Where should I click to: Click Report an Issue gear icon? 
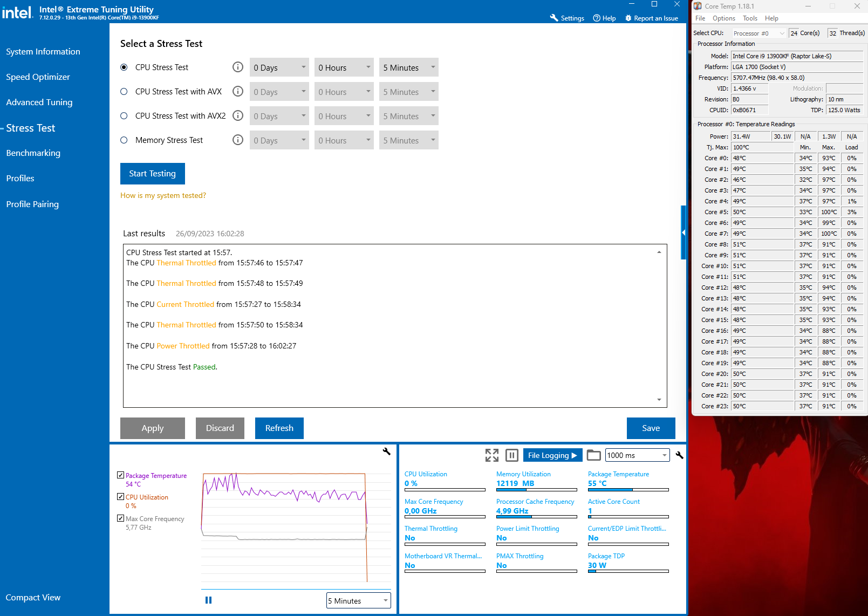(628, 18)
